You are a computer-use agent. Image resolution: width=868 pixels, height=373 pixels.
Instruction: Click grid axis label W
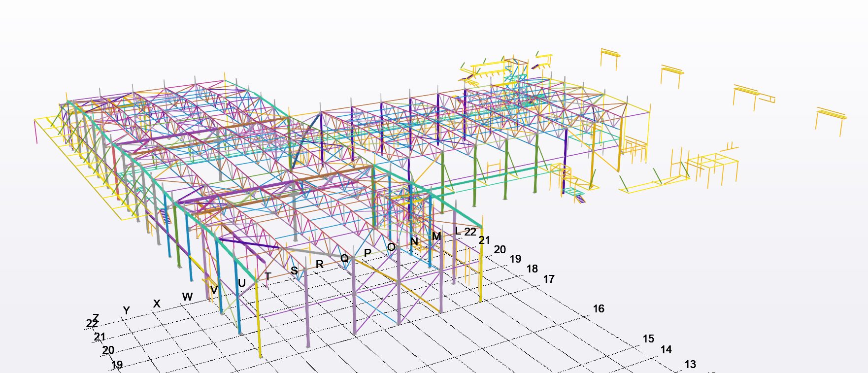(x=187, y=297)
